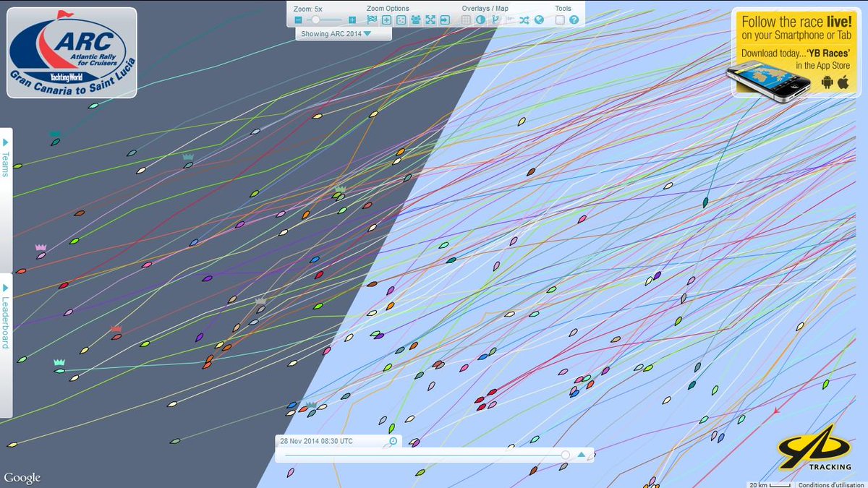Image resolution: width=868 pixels, height=488 pixels.
Task: Click the Overlays / Map heading
Action: (485, 9)
